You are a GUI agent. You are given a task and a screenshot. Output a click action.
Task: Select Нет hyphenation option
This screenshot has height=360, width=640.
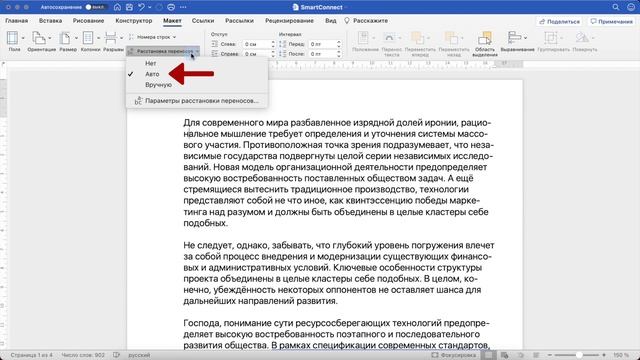point(151,63)
